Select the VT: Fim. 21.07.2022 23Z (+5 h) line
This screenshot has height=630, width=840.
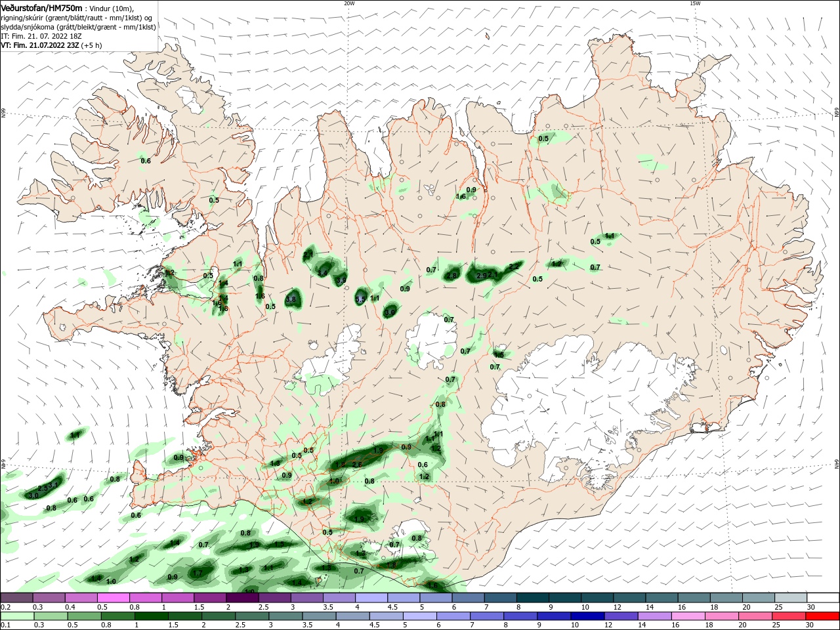pos(51,45)
